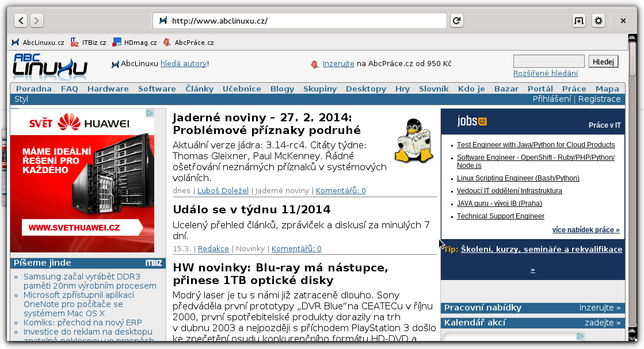Image resolution: width=644 pixels, height=349 pixels.
Task: Click the ABC Linuxu site logo
Action: coord(50,67)
